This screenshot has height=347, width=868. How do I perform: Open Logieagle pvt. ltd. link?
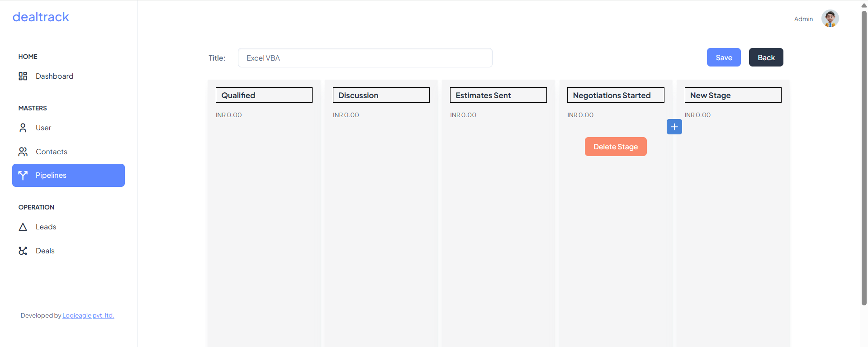88,315
